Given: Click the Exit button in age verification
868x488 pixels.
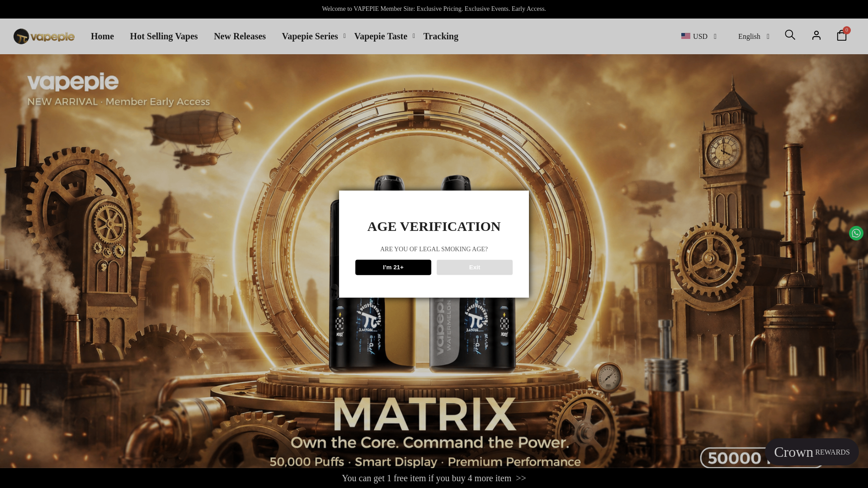Looking at the screenshot, I should point(475,267).
